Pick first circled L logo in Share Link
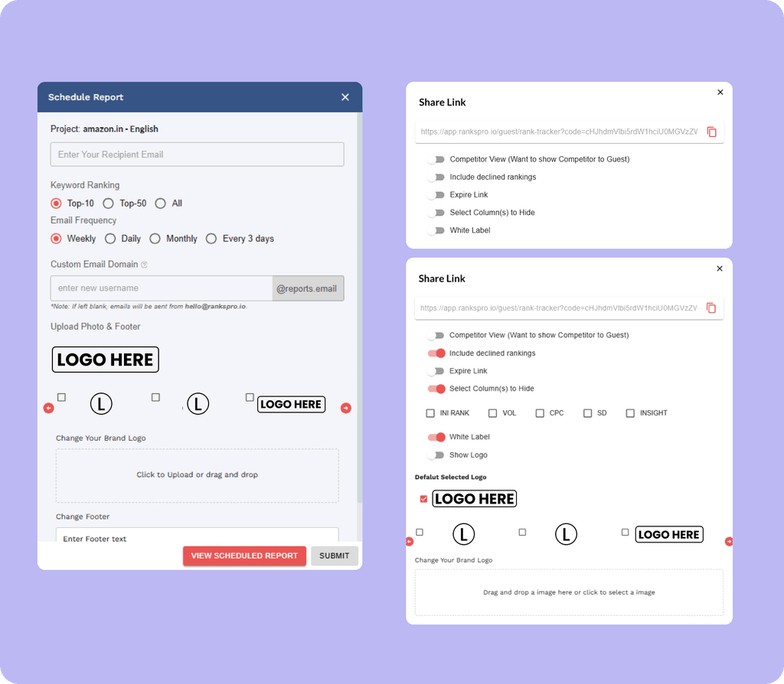 pos(463,534)
